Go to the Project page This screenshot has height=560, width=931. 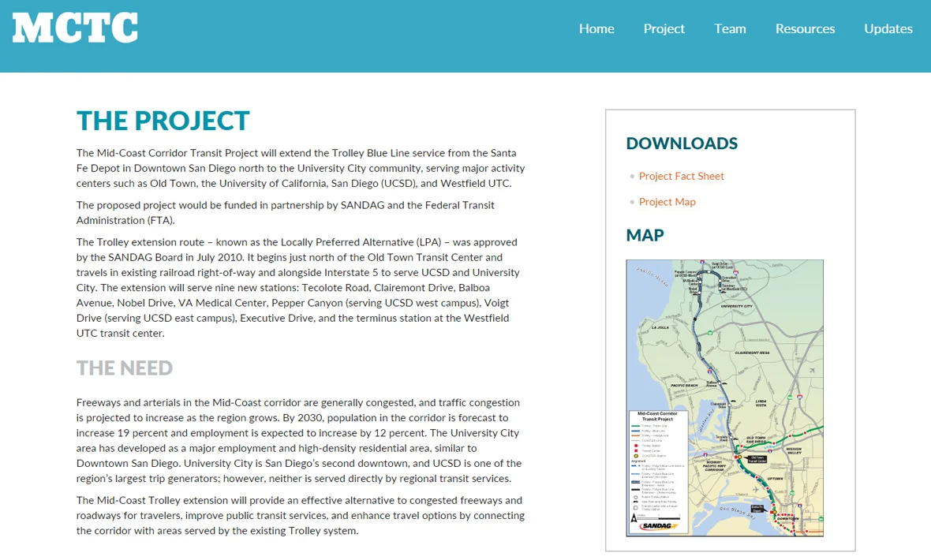tap(664, 28)
